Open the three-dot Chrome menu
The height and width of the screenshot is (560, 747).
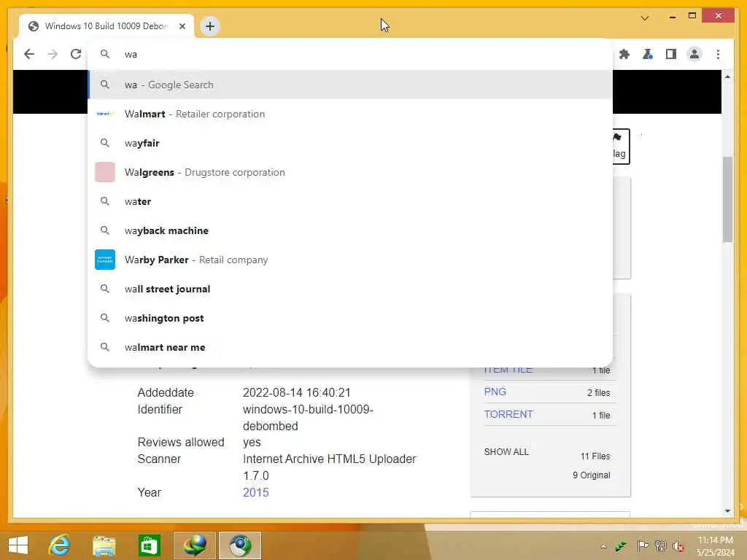coord(718,54)
